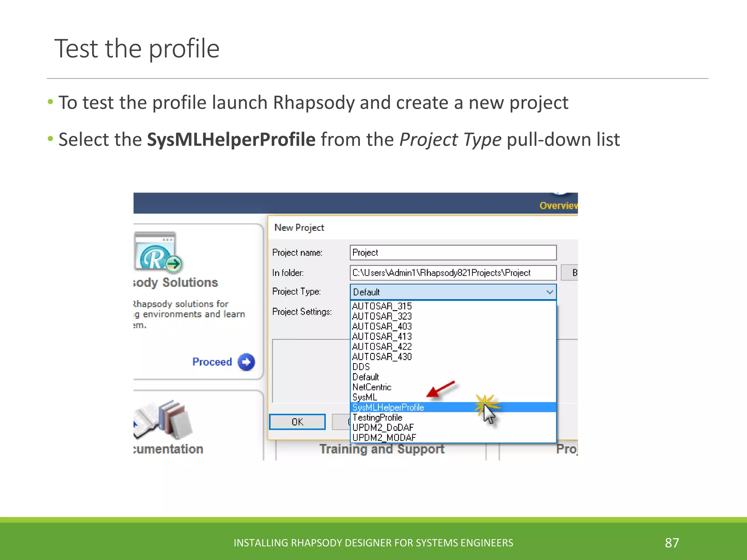Select AUTOSAR_323 from the list

coord(453,316)
